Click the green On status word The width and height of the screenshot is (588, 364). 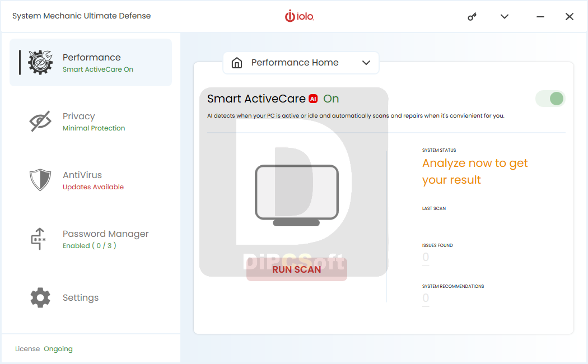coord(331,99)
